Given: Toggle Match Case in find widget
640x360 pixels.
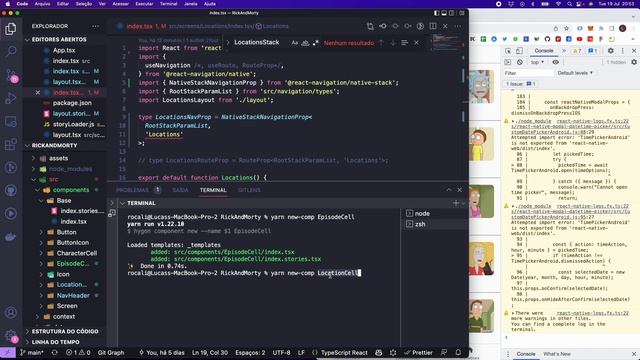Looking at the screenshot, I should (x=295, y=42).
